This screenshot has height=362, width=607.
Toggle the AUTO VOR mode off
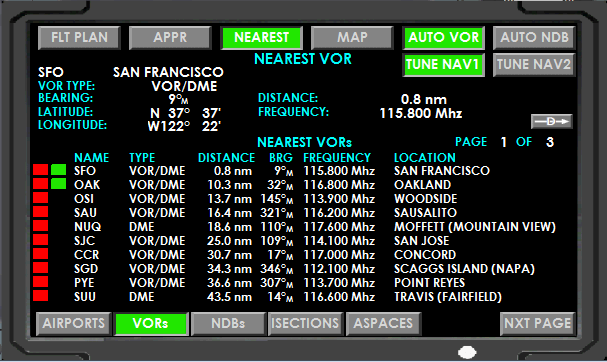coord(444,38)
